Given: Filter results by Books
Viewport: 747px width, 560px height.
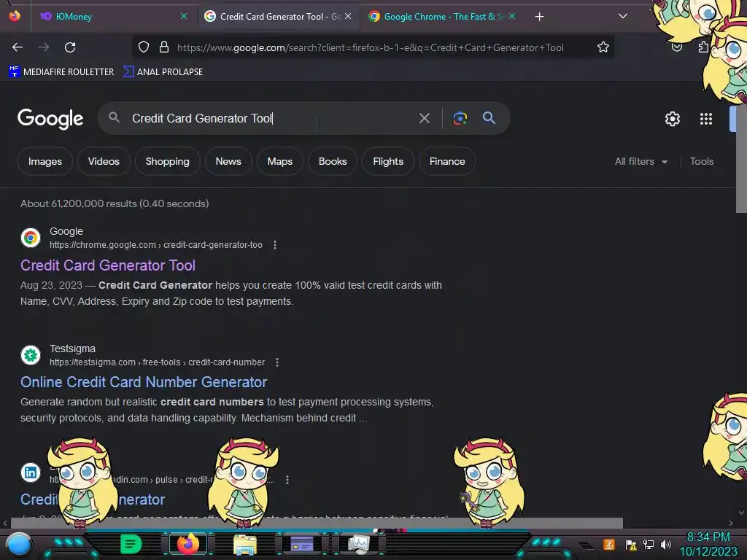Looking at the screenshot, I should tap(333, 161).
